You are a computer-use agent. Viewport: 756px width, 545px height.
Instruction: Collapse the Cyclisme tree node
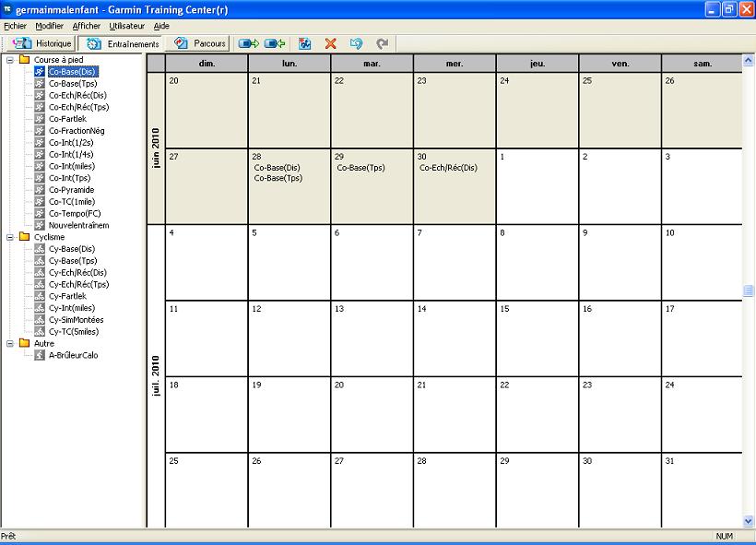[9, 237]
